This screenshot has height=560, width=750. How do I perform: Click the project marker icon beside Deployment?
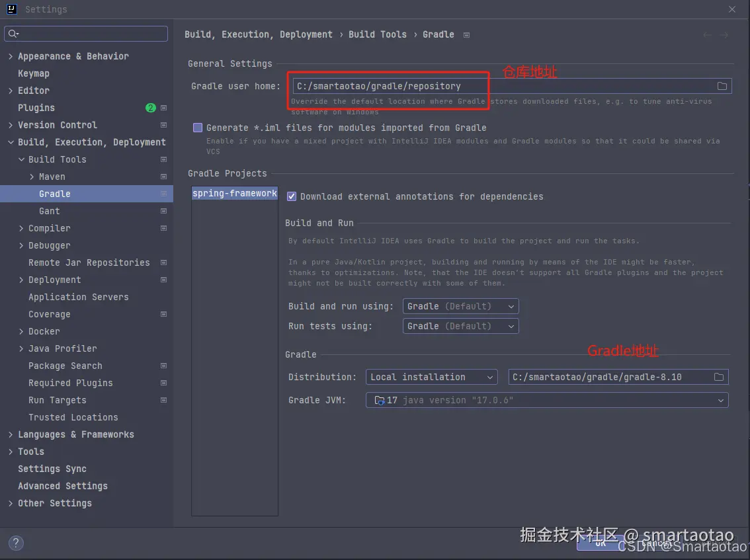[163, 280]
